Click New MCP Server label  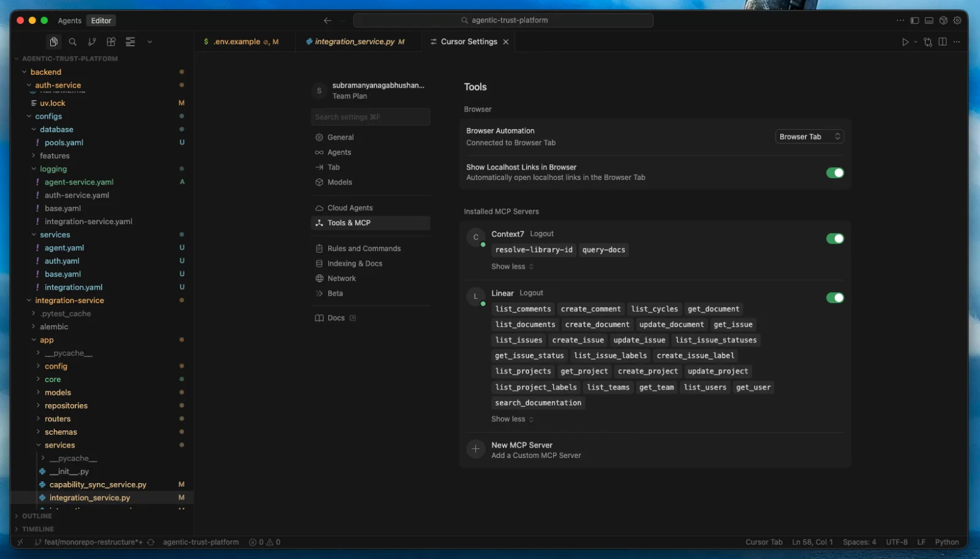tap(522, 445)
